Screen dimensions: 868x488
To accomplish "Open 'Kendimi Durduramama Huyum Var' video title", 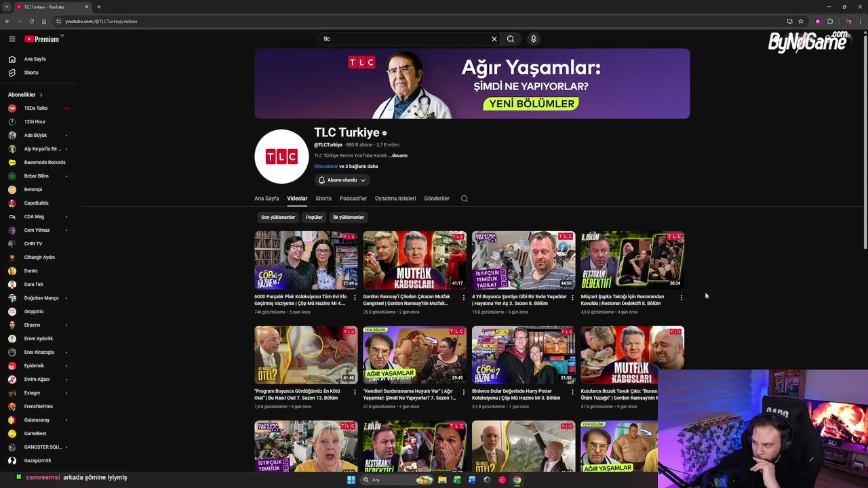I will click(x=410, y=394).
